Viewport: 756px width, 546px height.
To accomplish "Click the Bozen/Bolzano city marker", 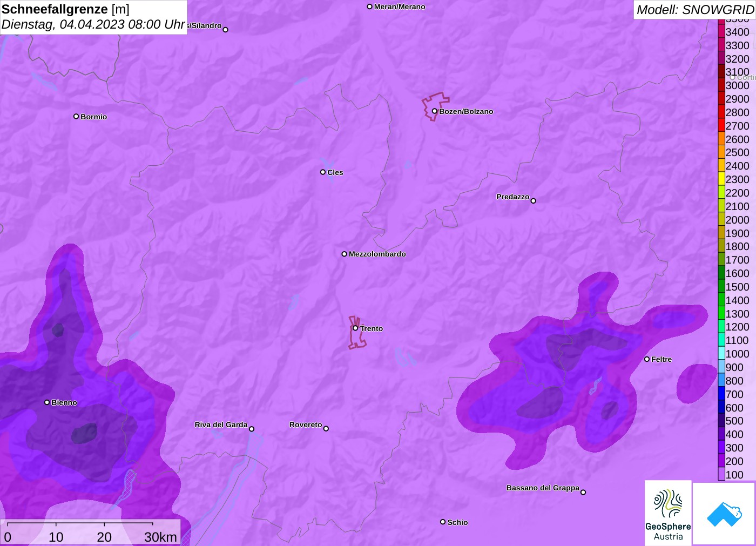I will pos(434,111).
